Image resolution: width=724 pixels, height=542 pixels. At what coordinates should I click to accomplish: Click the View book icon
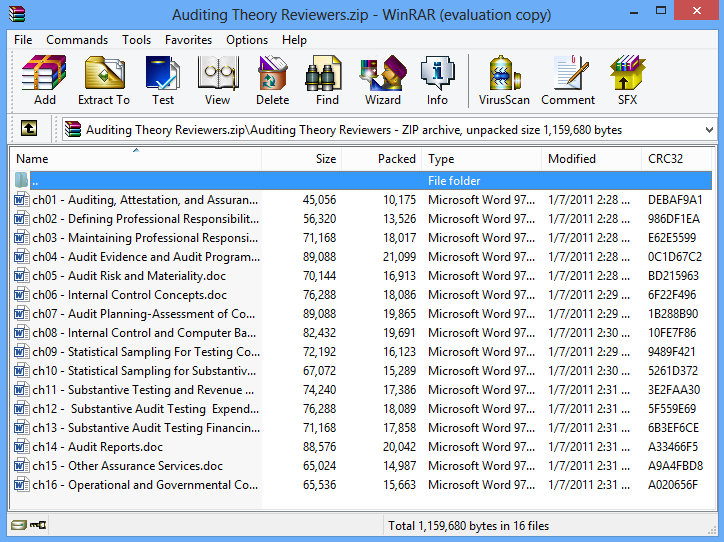click(x=217, y=72)
